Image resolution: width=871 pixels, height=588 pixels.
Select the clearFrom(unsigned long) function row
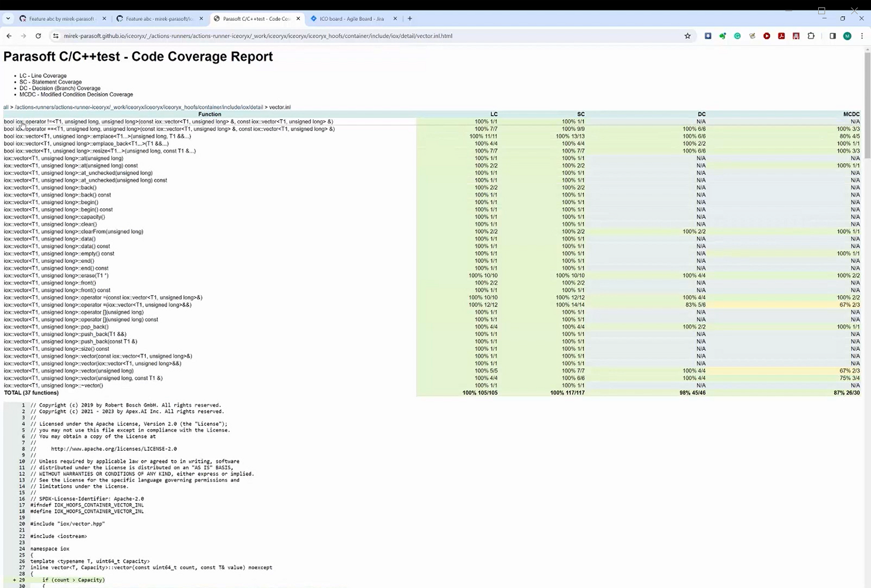[x=432, y=232]
